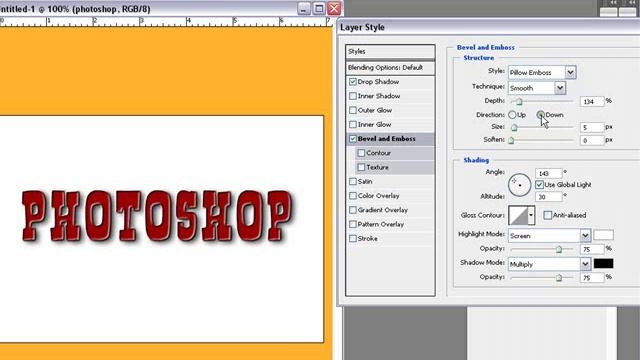This screenshot has height=360, width=640.
Task: Tick the Inner Glow checkbox
Action: tap(353, 124)
